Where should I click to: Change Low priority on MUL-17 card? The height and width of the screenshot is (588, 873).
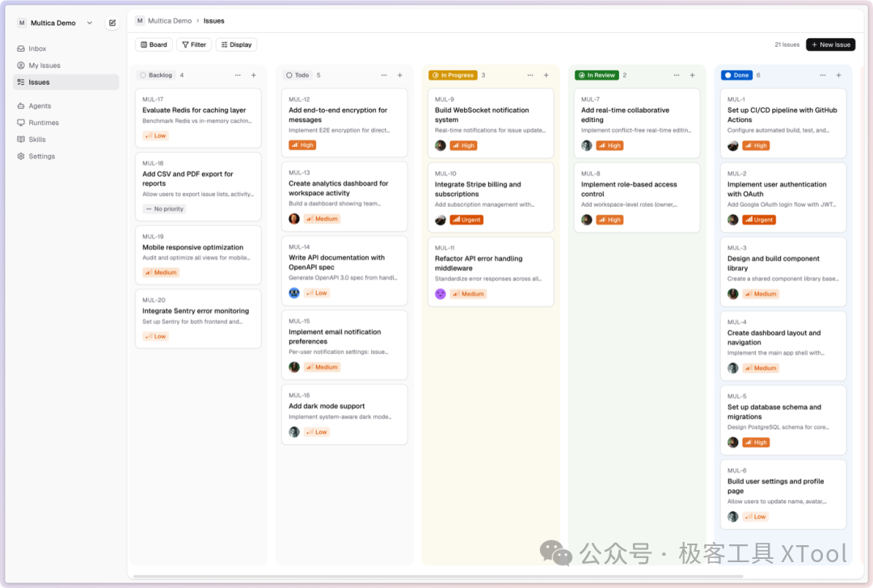155,136
